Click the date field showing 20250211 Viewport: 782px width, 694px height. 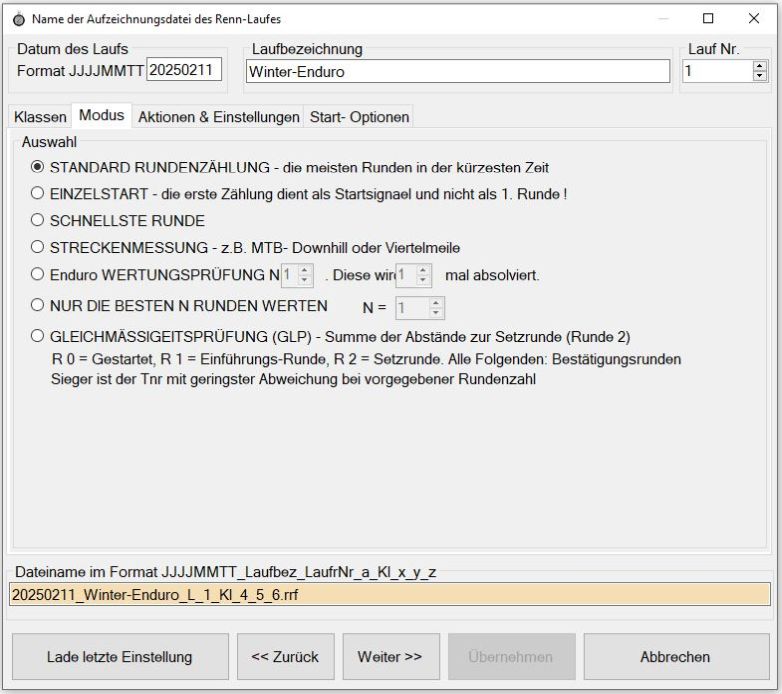(x=184, y=70)
